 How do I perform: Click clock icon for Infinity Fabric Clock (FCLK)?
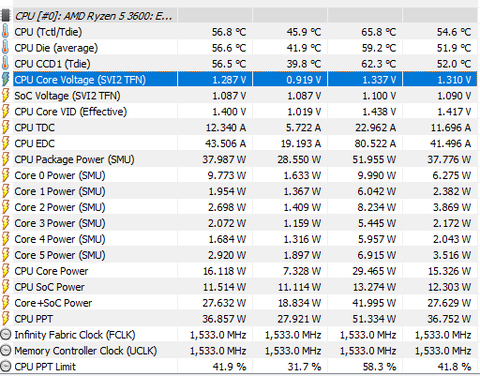(6, 335)
